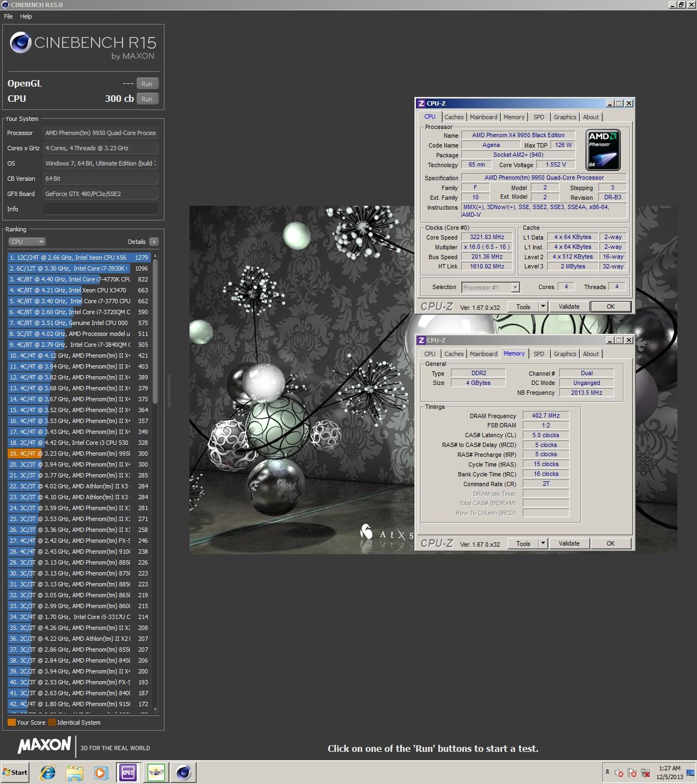Select ranking row 34 Core i5-3317U
This screenshot has width=697, height=784.
pos(80,617)
